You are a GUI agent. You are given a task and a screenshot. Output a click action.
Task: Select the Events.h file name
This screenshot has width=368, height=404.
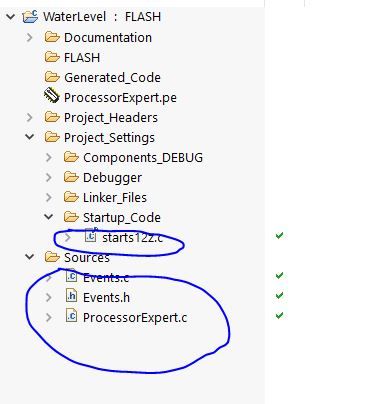pyautogui.click(x=107, y=298)
